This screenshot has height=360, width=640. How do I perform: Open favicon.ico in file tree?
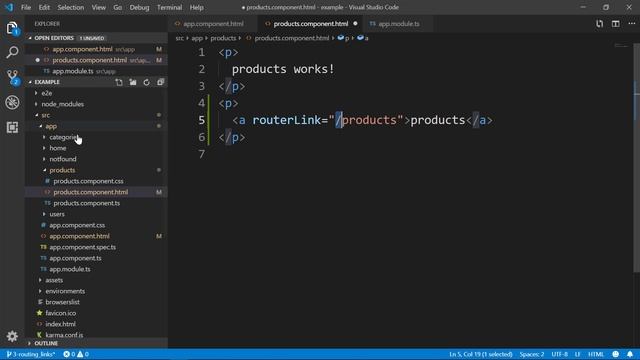(x=61, y=313)
